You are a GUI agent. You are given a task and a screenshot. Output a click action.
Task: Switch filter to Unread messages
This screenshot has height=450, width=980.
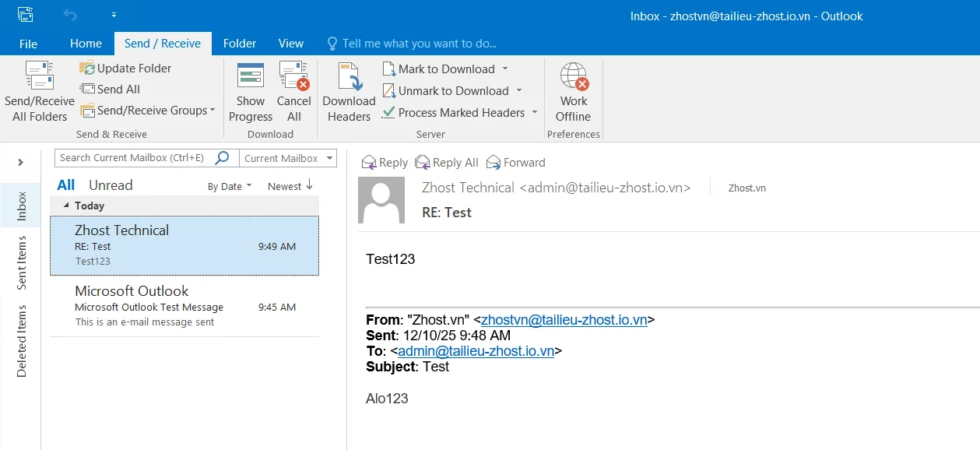point(110,185)
